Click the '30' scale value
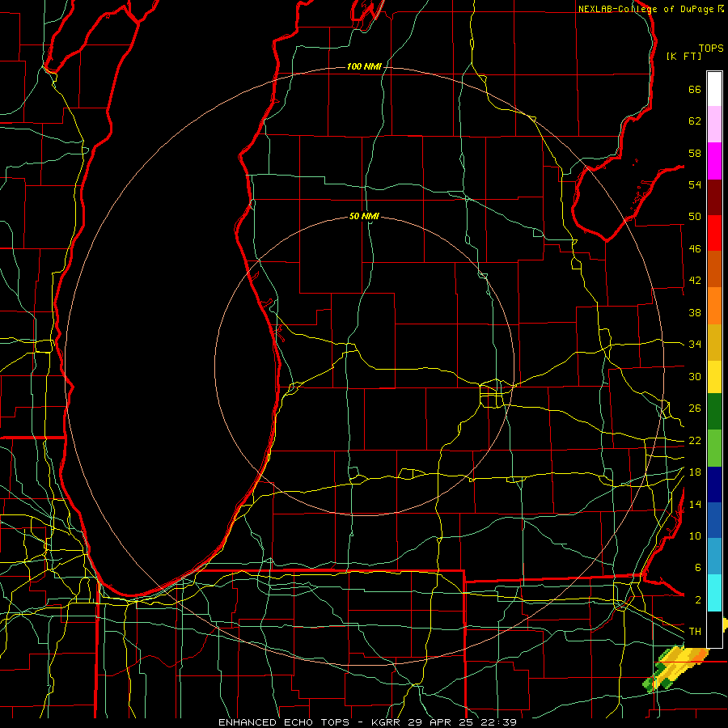Screen dimensions: 728x728 click(695, 376)
